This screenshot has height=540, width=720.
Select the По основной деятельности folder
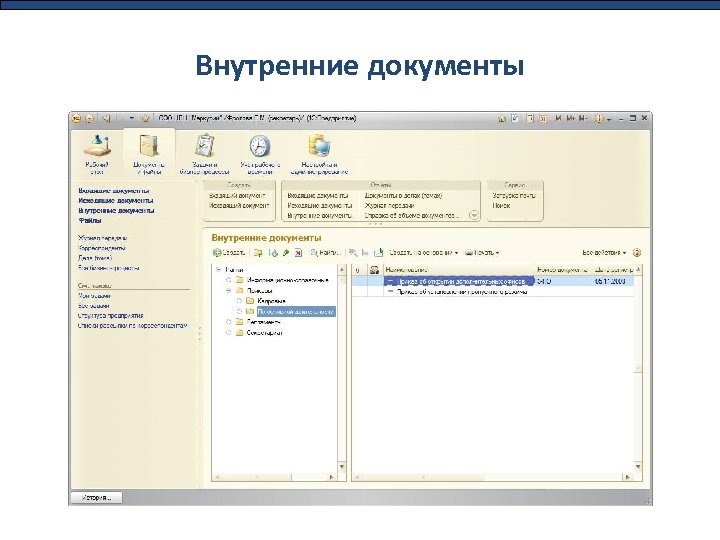(296, 312)
